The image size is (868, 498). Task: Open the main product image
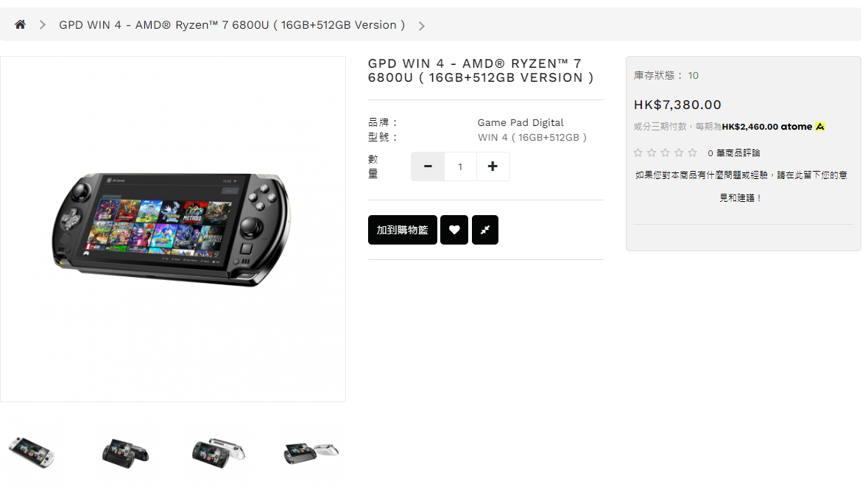(173, 229)
